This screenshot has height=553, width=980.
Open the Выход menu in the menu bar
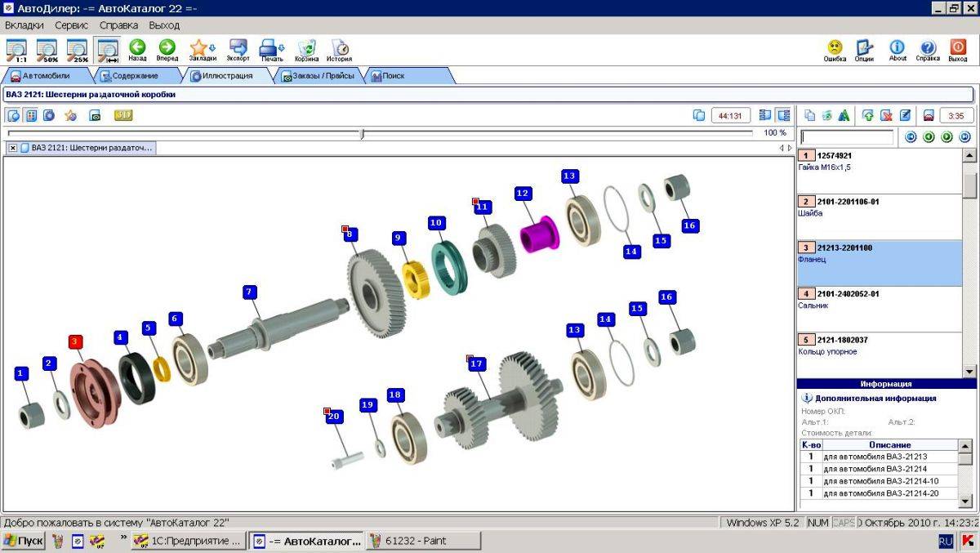point(164,25)
